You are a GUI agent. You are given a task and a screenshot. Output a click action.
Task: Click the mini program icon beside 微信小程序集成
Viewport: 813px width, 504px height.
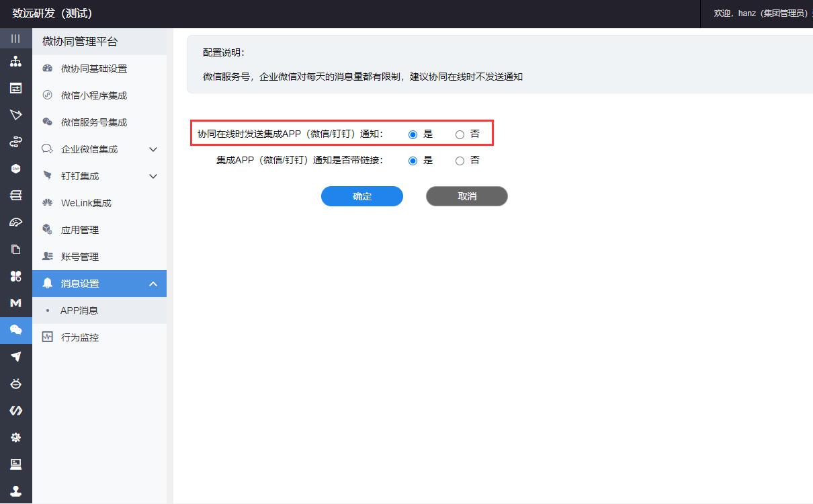[47, 95]
